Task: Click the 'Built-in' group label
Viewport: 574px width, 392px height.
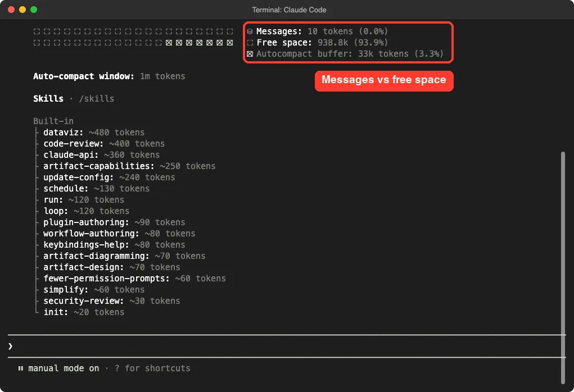Action: tap(53, 121)
